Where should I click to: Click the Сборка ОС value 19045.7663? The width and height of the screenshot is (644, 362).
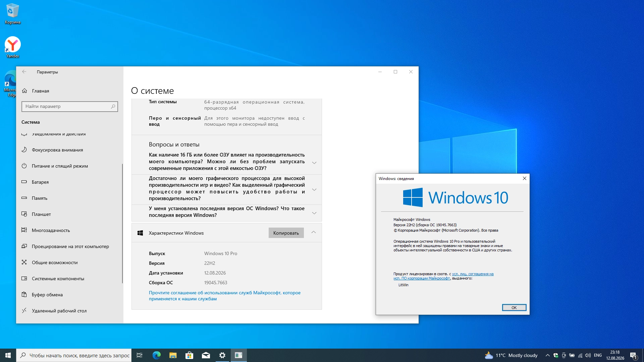click(216, 283)
